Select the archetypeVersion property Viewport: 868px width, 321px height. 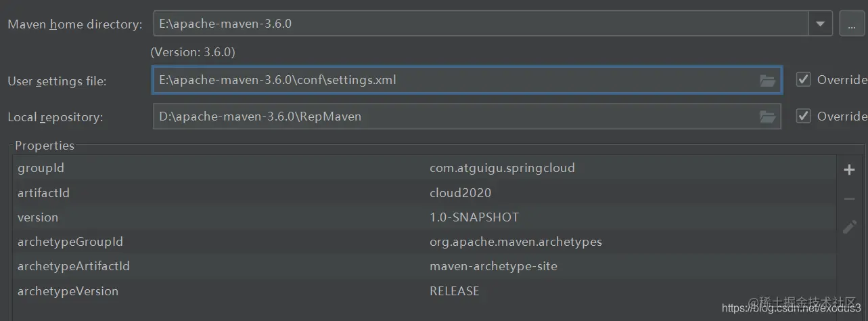(68, 291)
